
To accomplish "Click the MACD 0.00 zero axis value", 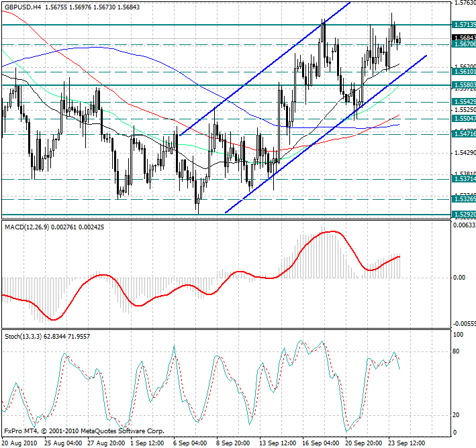I will (459, 278).
